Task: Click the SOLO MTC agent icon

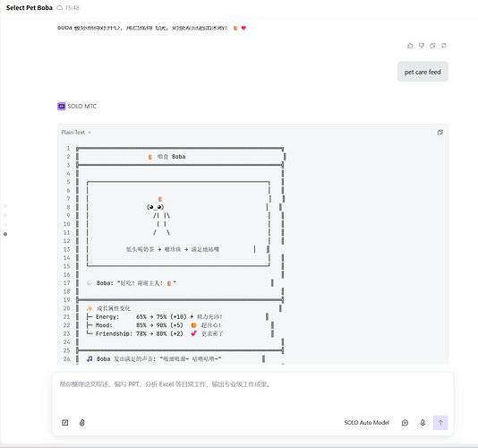Action: [x=61, y=107]
